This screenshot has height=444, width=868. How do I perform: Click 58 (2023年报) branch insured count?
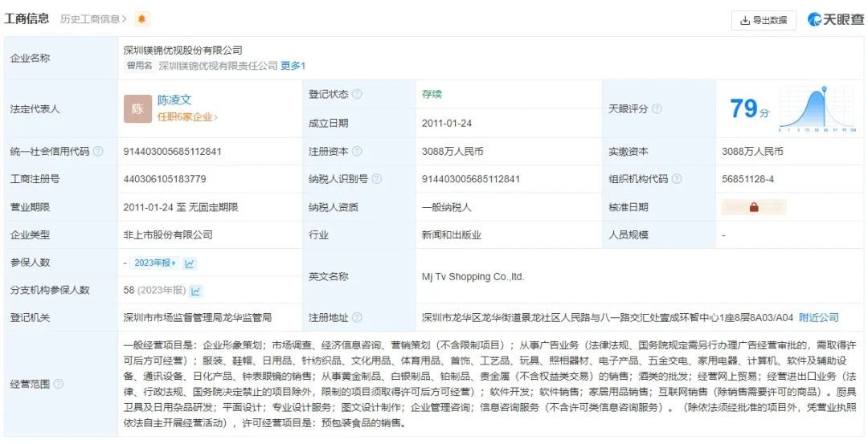pos(154,291)
